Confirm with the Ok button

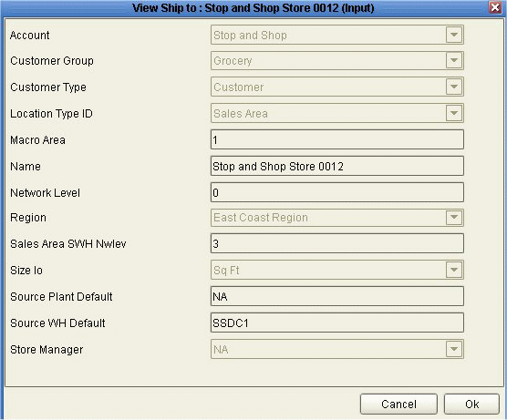(x=471, y=404)
